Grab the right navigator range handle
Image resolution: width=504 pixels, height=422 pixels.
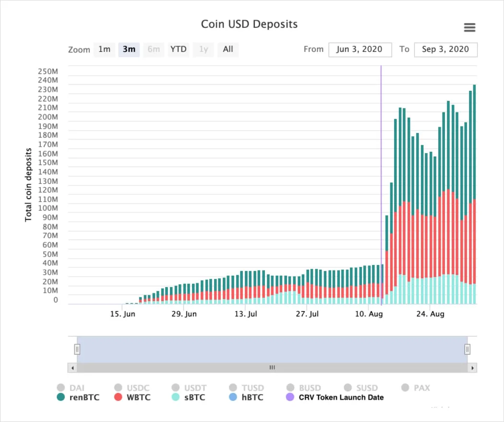tap(468, 349)
